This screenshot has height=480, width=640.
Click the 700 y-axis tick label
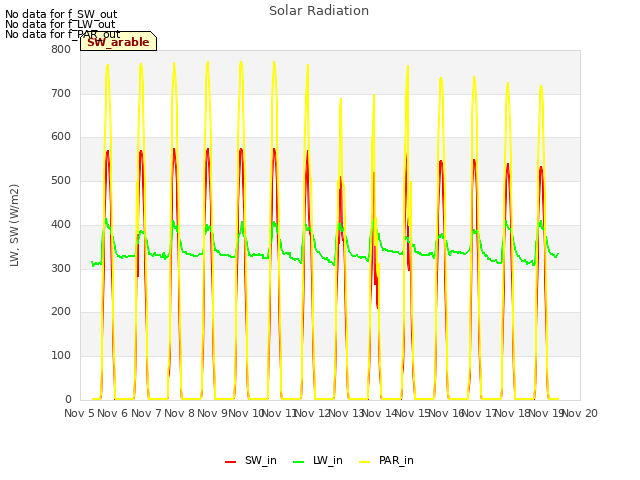click(x=61, y=93)
